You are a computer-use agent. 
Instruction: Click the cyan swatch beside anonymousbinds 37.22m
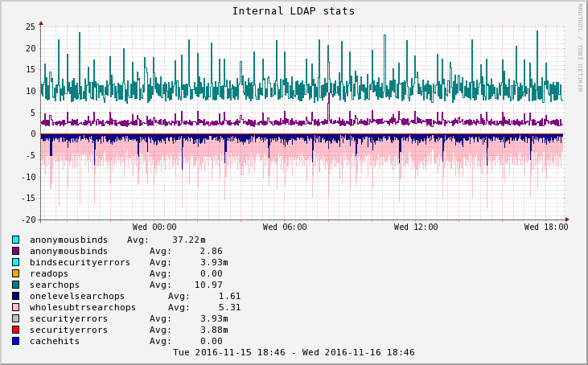pyautogui.click(x=15, y=240)
